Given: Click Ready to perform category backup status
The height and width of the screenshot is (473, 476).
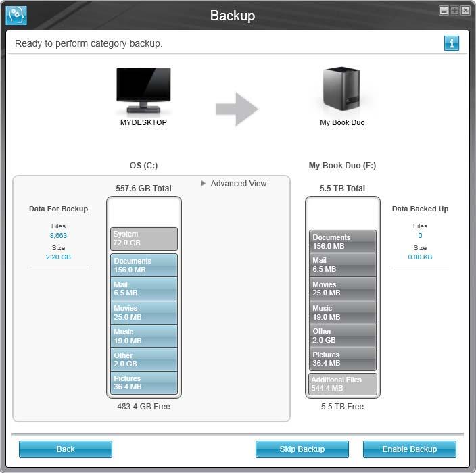Looking at the screenshot, I should 89,43.
